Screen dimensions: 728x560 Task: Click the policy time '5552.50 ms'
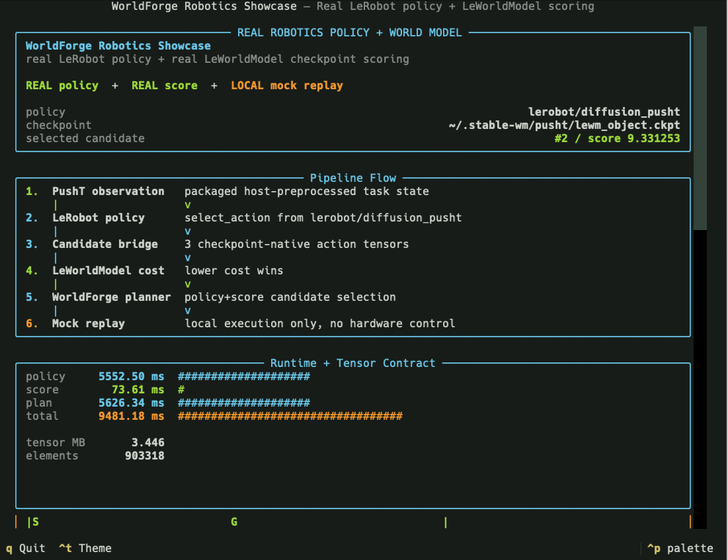132,377
